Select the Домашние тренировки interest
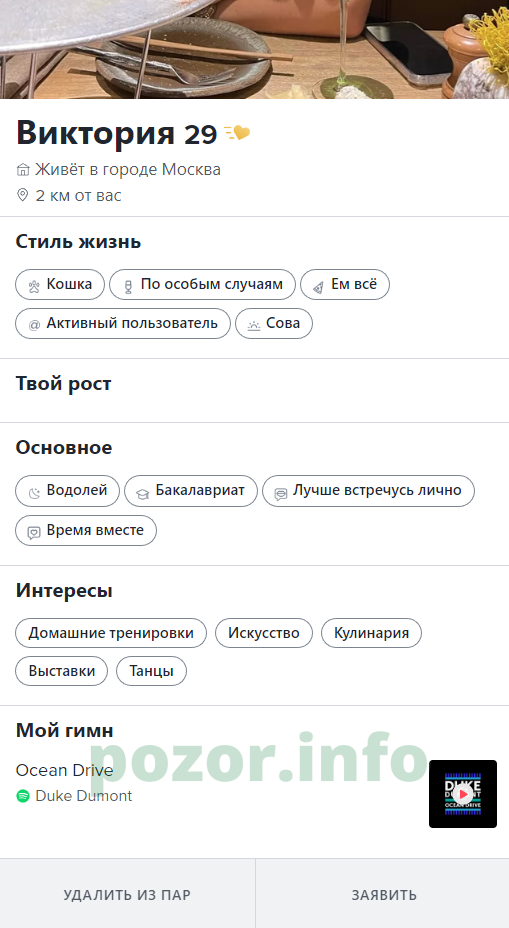The height and width of the screenshot is (928, 509). click(x=111, y=633)
